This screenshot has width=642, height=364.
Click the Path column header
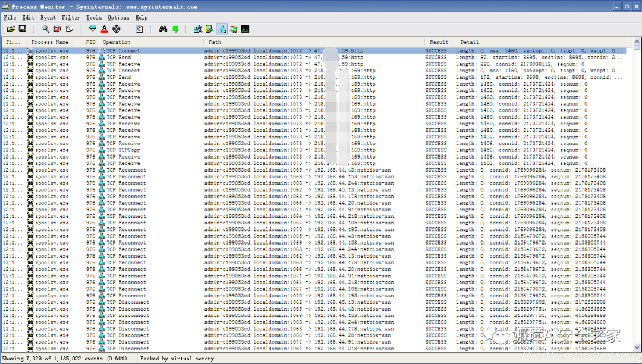(314, 42)
